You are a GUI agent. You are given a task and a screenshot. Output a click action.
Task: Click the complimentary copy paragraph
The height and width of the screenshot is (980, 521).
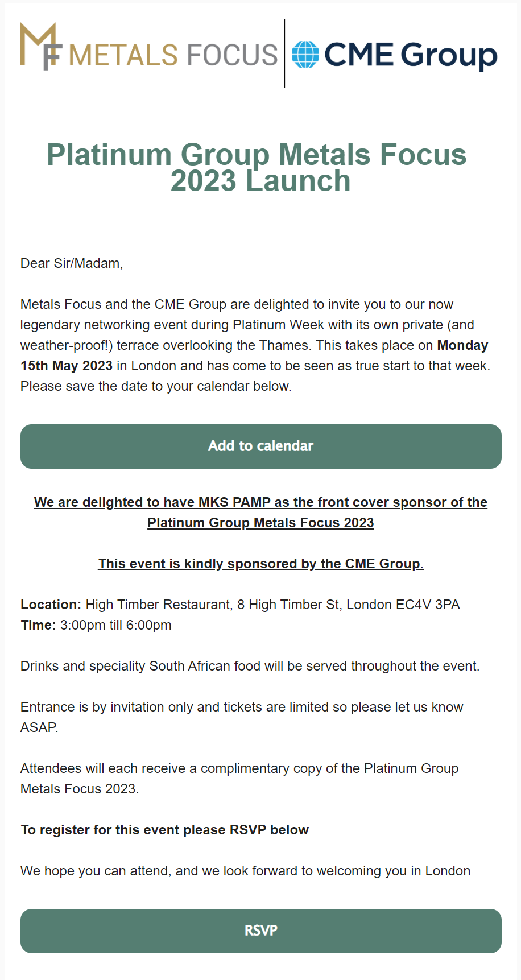point(239,779)
